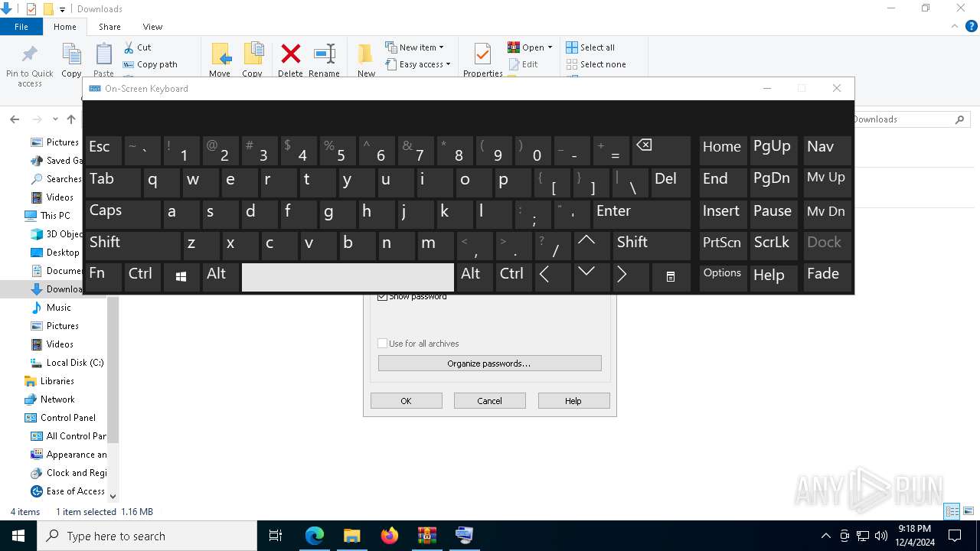Click the Paste clipboard icon
980x551 pixels.
pyautogui.click(x=103, y=54)
